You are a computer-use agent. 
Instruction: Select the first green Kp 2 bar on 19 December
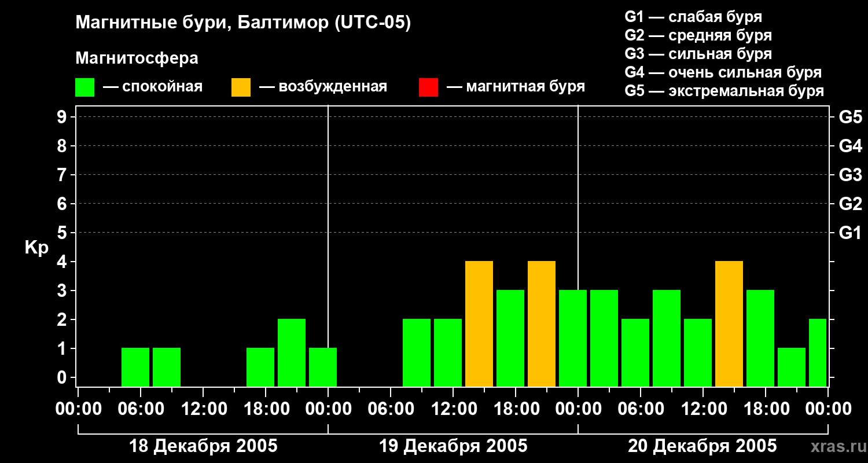[417, 352]
